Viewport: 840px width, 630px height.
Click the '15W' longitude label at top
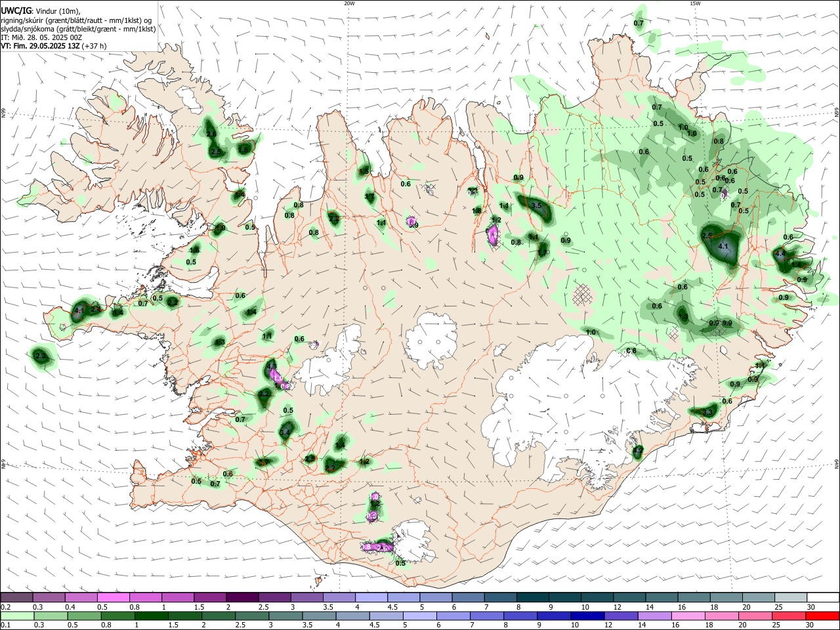click(695, 3)
